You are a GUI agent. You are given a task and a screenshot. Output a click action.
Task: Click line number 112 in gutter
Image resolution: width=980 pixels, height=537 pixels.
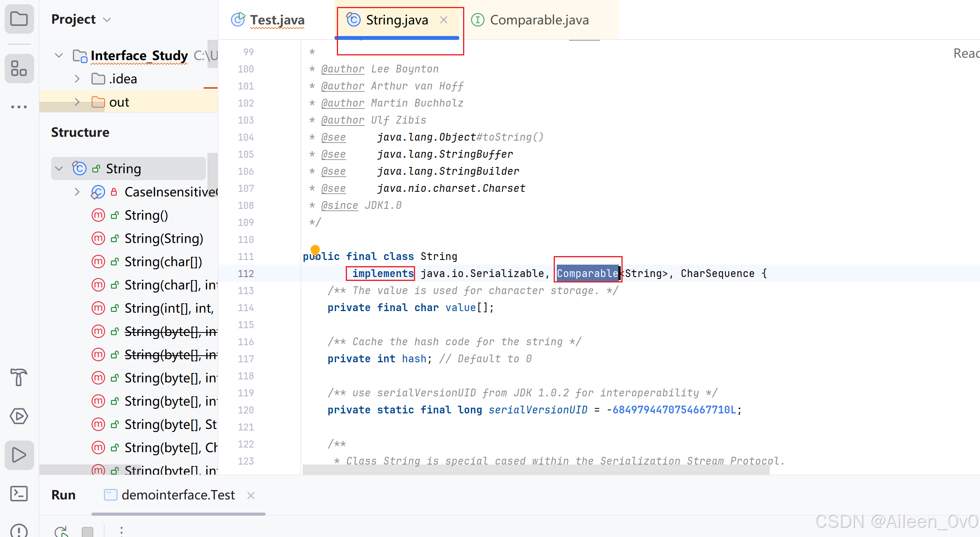tap(246, 274)
